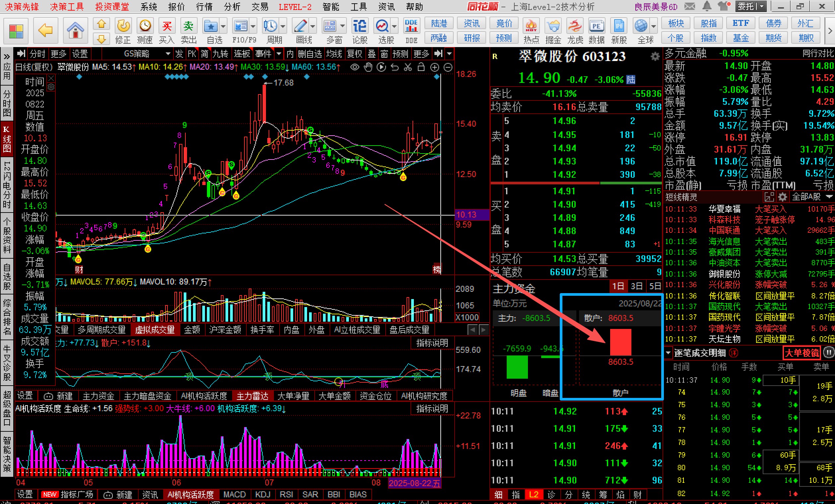This screenshot has height=504, width=835.
Task: Switch to the MACD indicator tab
Action: (234, 494)
